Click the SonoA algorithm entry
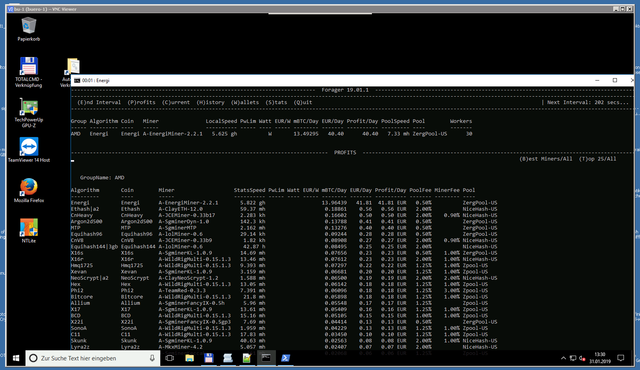The image size is (640, 370). click(x=78, y=328)
